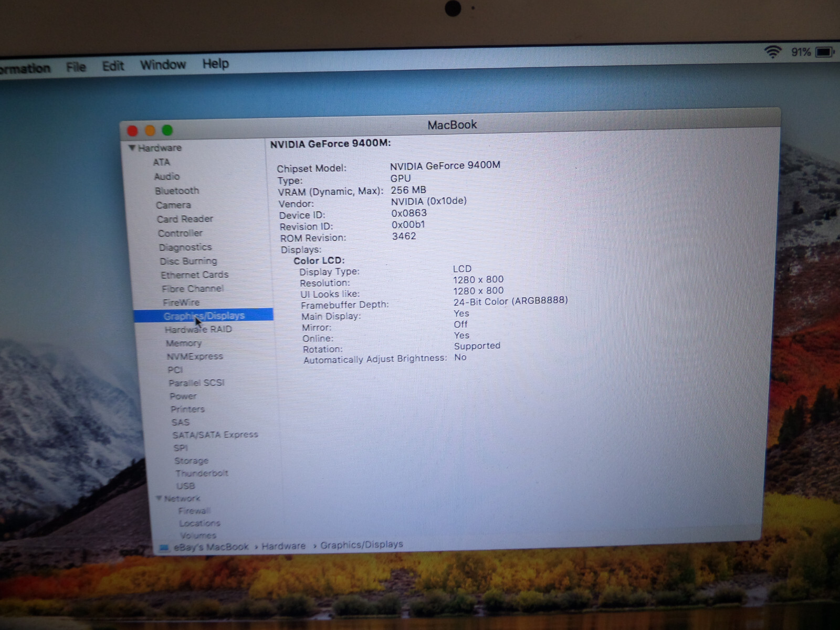
Task: Click the Rotation value Supported
Action: click(477, 346)
